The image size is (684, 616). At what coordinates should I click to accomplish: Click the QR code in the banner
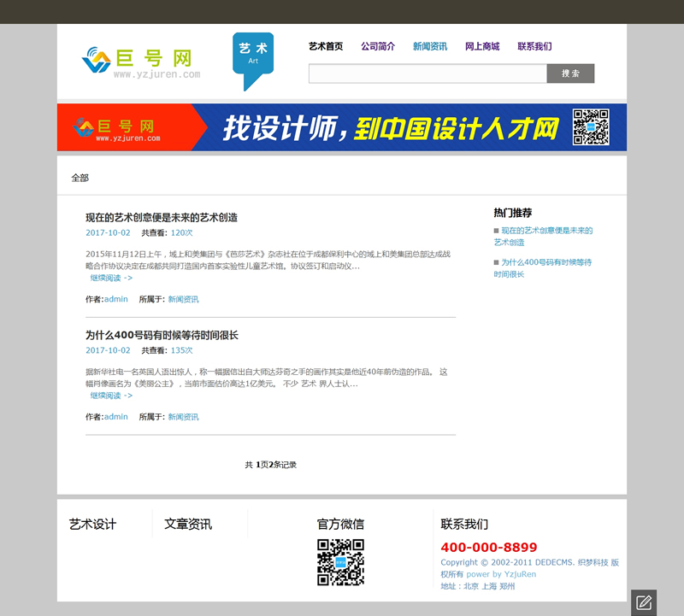tap(591, 127)
